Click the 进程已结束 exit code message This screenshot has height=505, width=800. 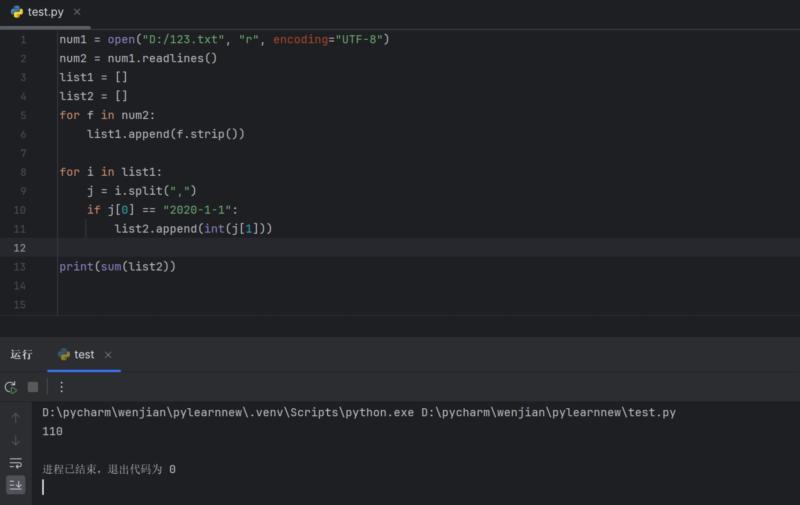click(109, 469)
